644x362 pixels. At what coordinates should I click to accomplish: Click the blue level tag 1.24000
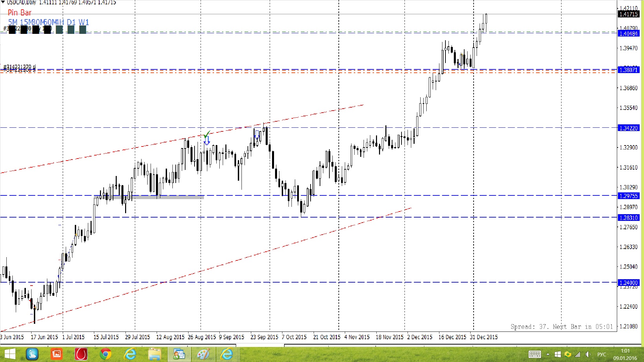click(x=629, y=283)
